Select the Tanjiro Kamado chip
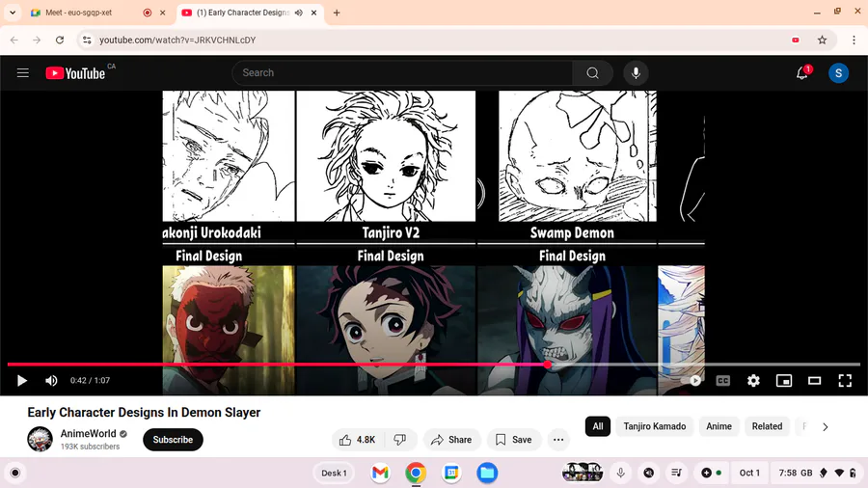 (654, 426)
